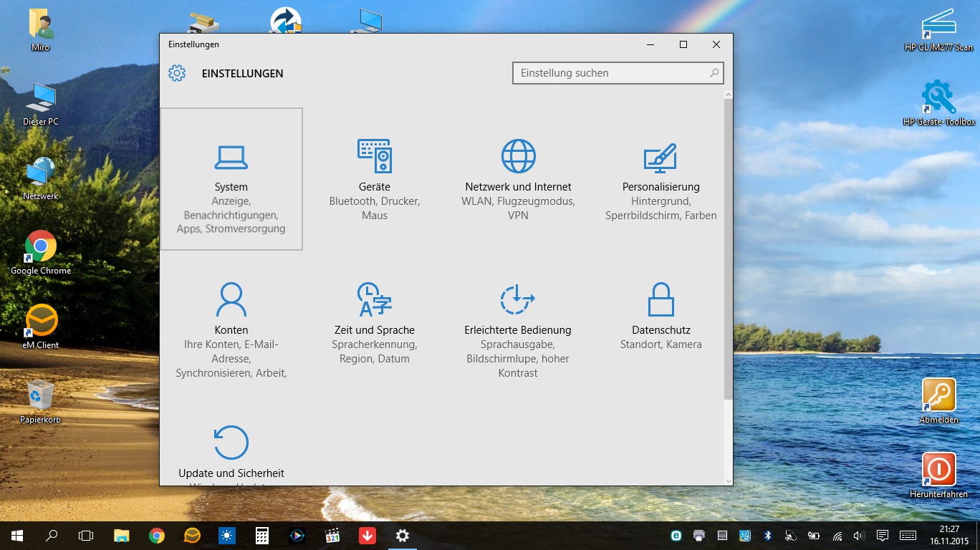Image resolution: width=980 pixels, height=550 pixels.
Task: Minimize the Einstellungen window
Action: pos(650,44)
